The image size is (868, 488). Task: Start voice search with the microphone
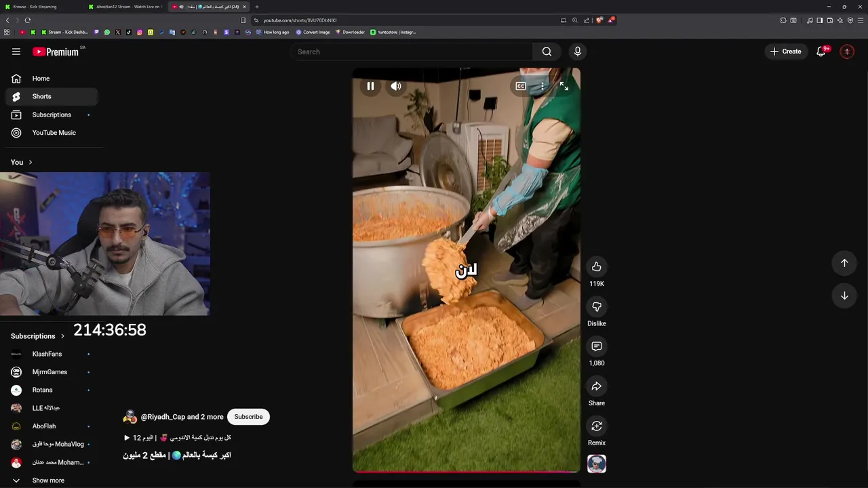578,52
